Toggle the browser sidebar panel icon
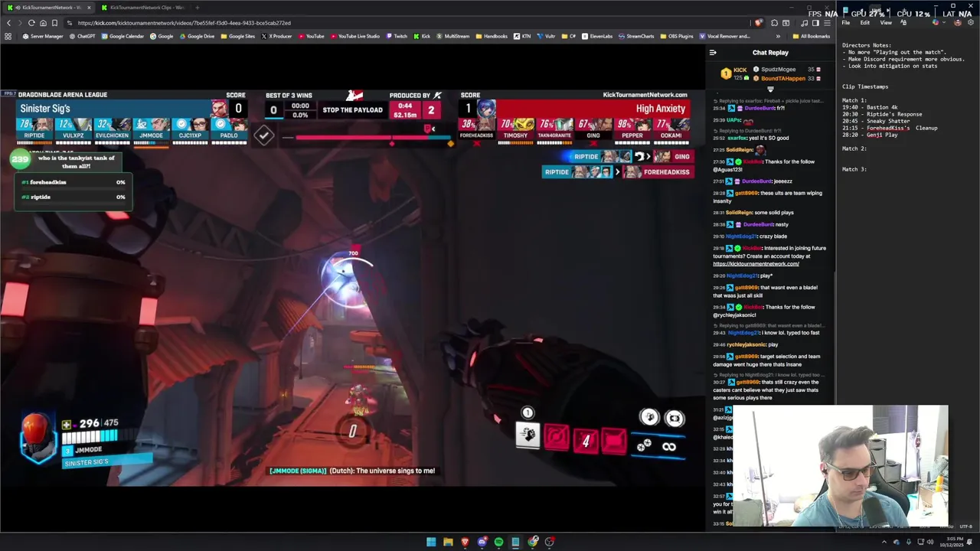The width and height of the screenshot is (980, 551). click(x=815, y=23)
